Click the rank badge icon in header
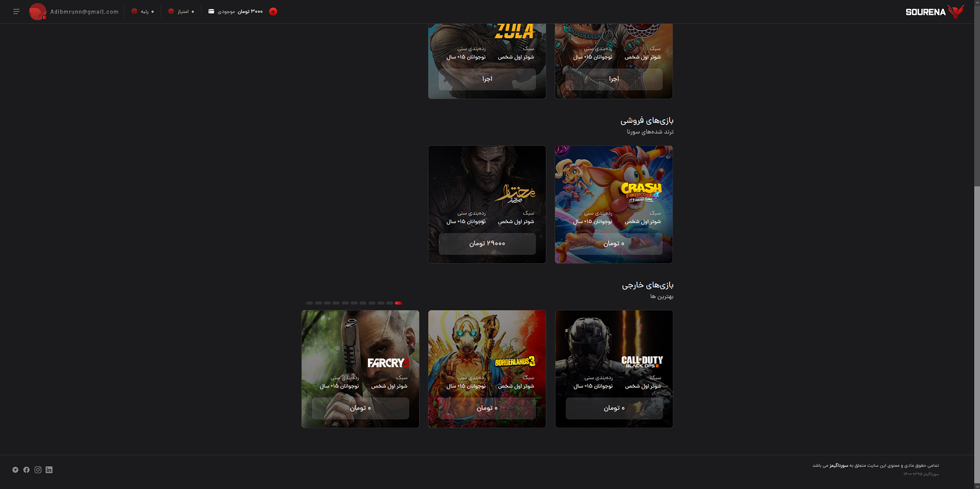The height and width of the screenshot is (489, 980). pos(134,11)
